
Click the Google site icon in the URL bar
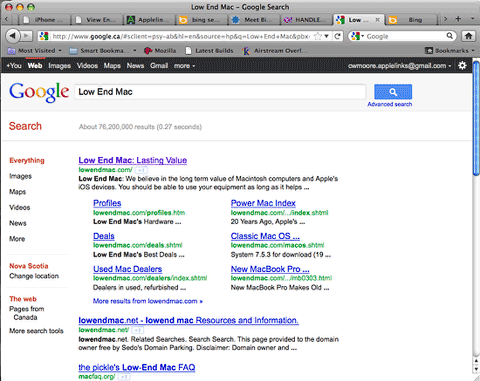tap(44, 36)
